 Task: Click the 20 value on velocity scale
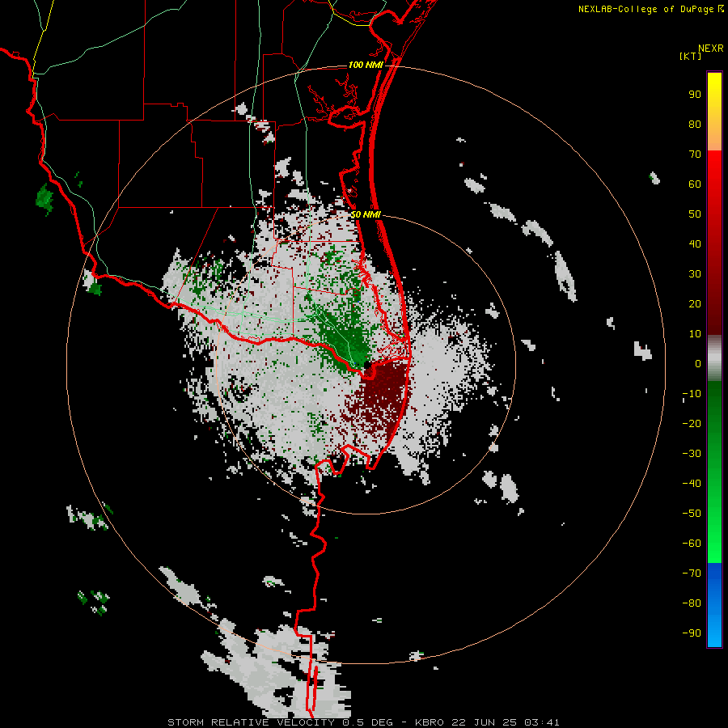point(695,303)
